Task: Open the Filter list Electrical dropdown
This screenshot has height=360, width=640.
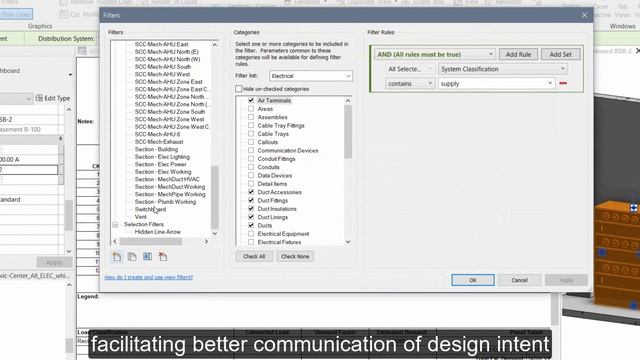Action: pos(311,76)
